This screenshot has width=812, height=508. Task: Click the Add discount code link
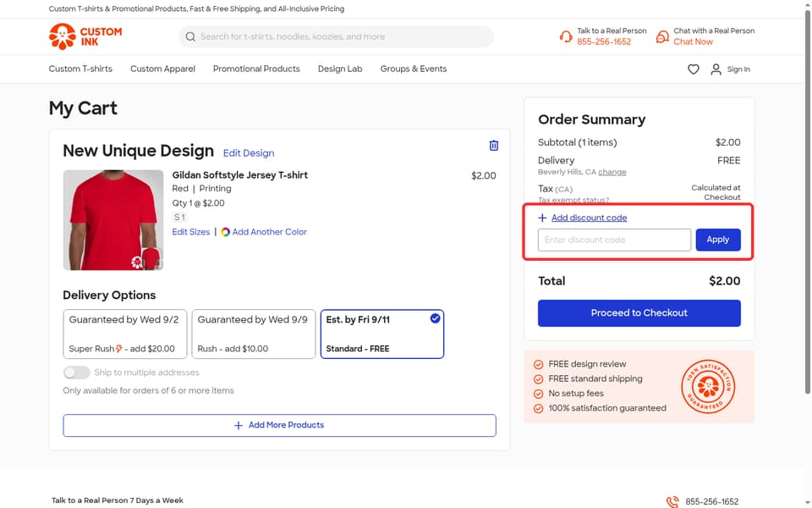[589, 218]
